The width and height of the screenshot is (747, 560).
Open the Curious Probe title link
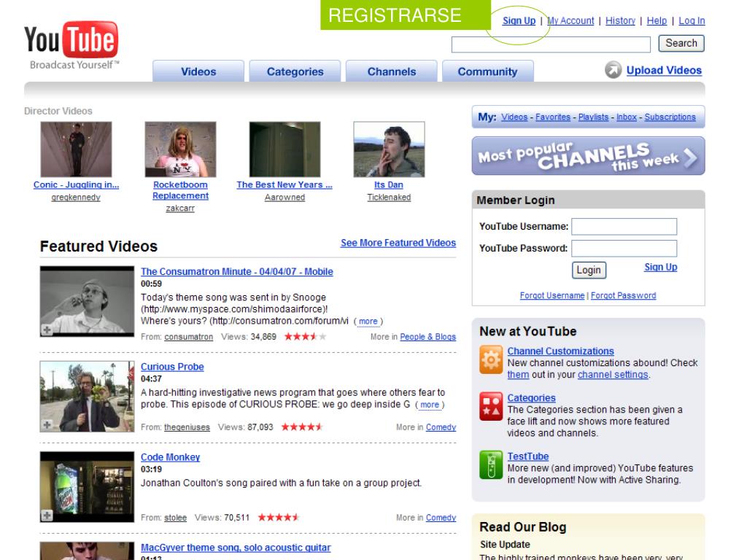(172, 367)
